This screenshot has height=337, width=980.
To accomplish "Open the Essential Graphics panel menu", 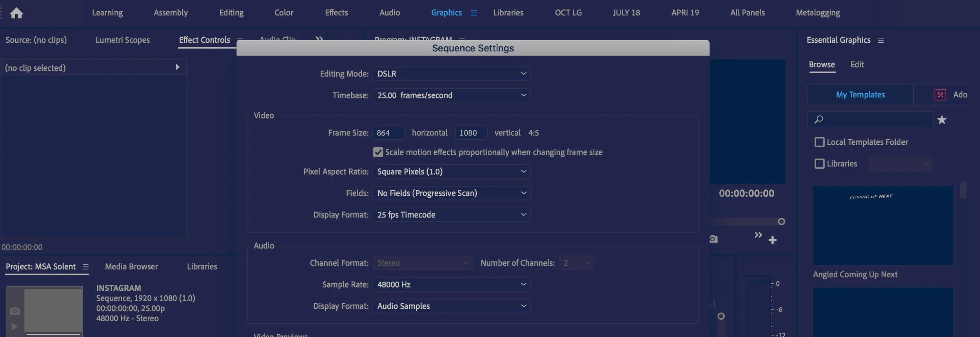I will [880, 40].
